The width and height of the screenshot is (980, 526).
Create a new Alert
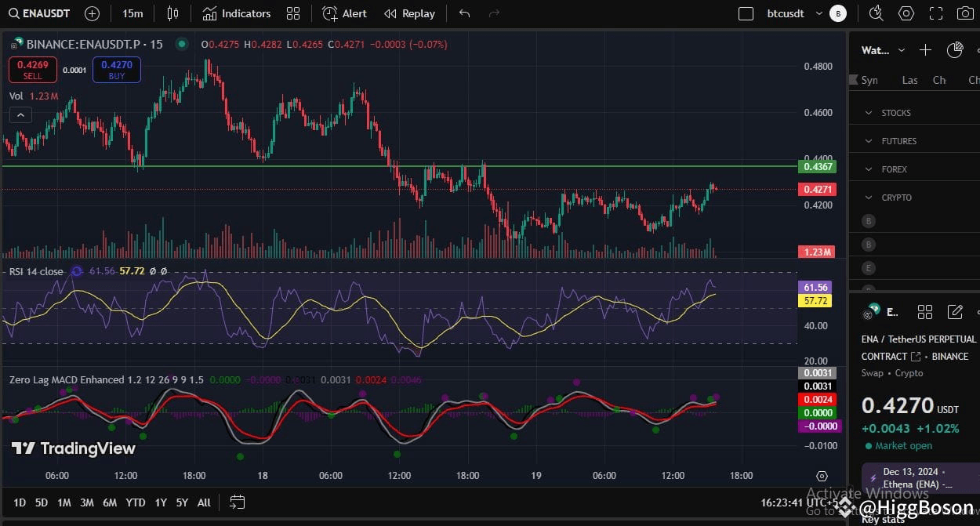[x=345, y=13]
